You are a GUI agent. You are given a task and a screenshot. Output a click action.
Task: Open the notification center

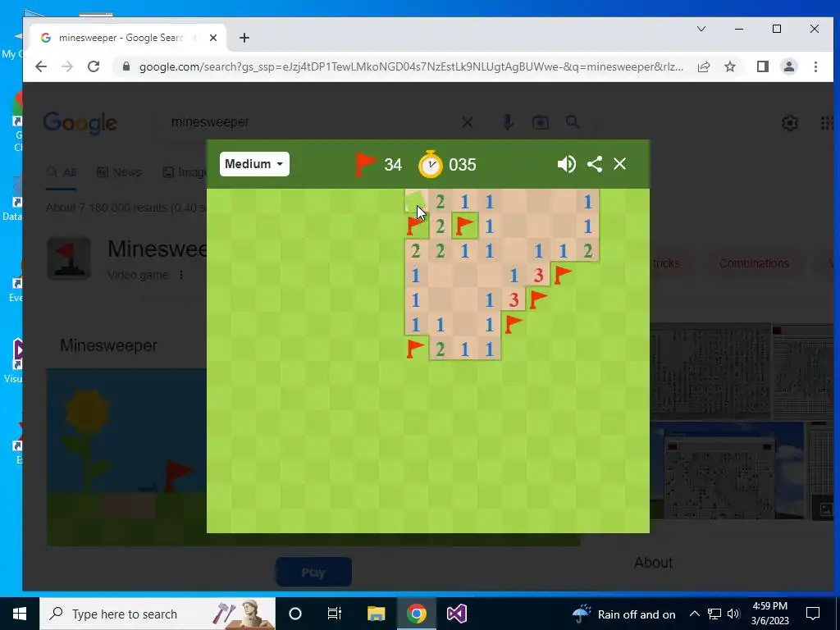tap(813, 614)
